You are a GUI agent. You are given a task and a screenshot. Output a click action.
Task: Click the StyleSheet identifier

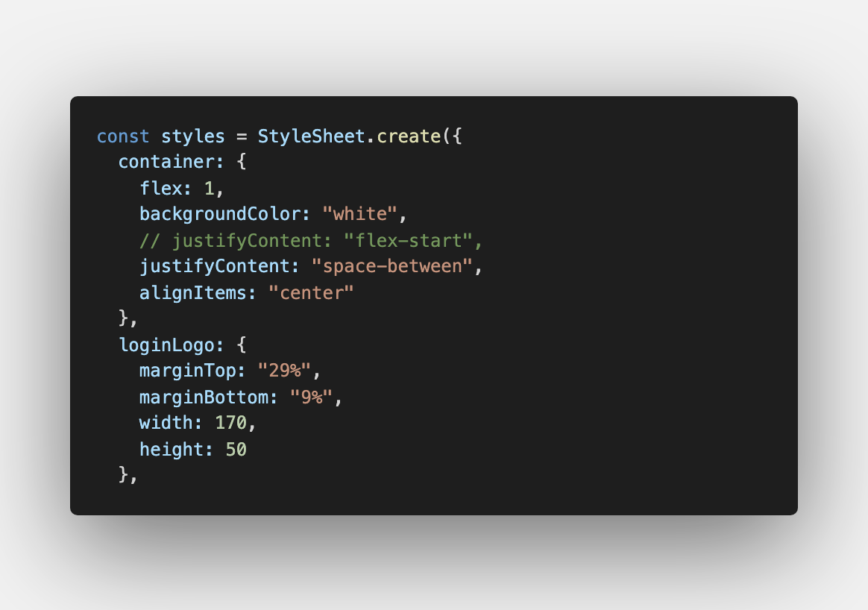click(311, 136)
